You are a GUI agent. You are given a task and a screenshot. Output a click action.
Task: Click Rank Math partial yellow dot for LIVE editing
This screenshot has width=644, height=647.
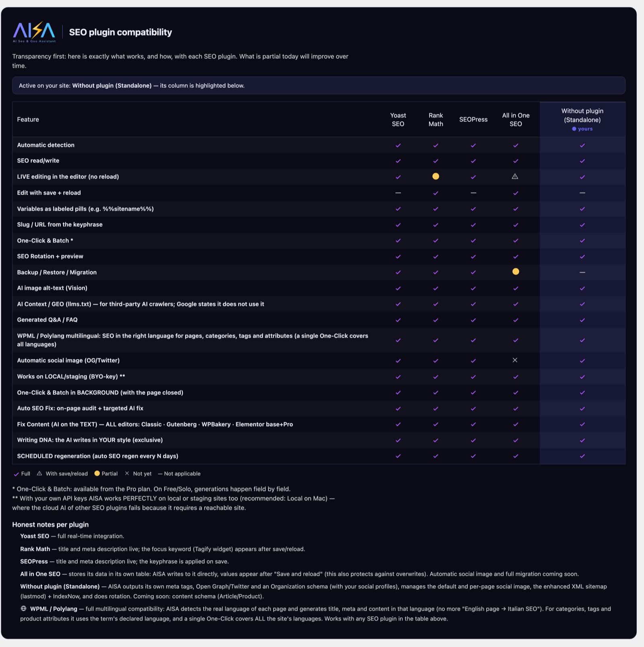click(x=436, y=176)
